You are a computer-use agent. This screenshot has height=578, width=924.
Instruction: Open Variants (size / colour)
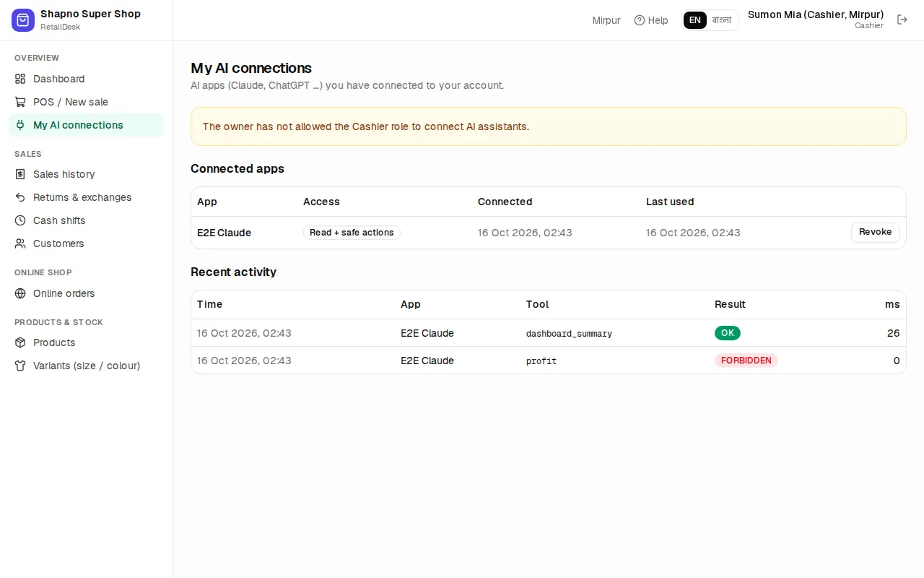click(87, 366)
